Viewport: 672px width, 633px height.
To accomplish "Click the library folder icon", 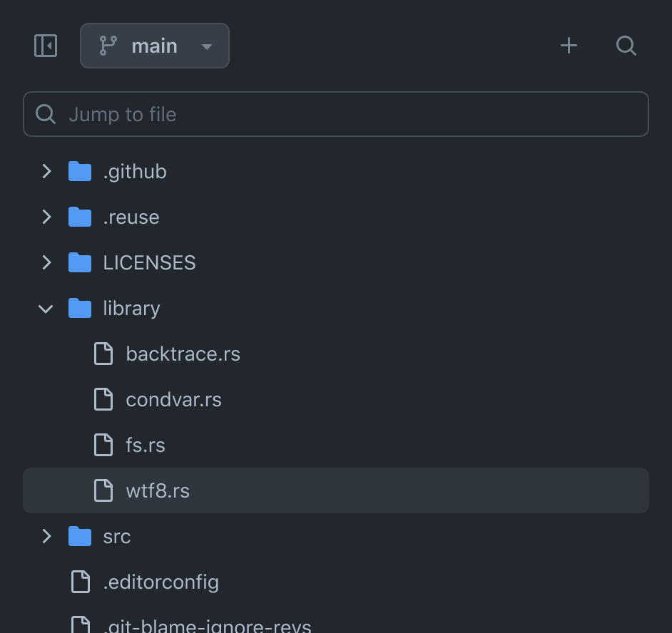I will tap(80, 308).
